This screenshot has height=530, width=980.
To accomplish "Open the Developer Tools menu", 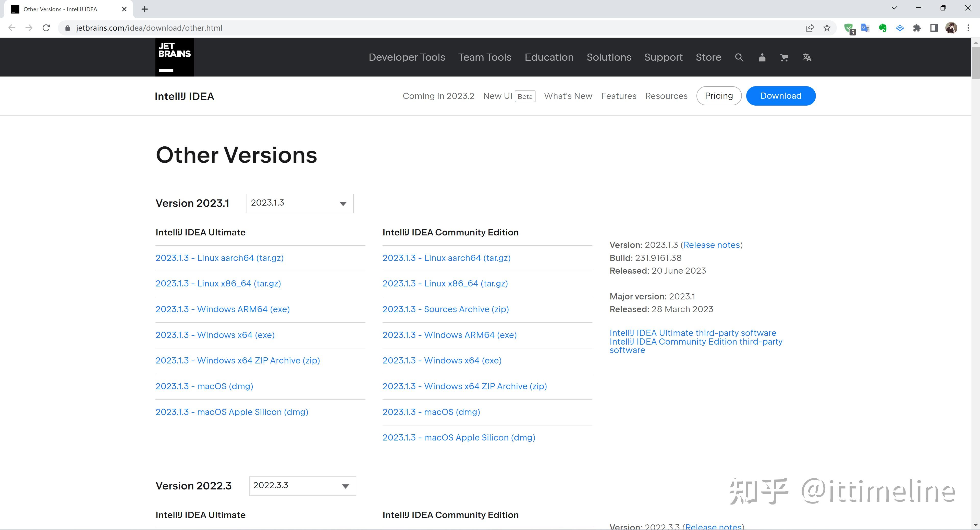I will tap(407, 57).
